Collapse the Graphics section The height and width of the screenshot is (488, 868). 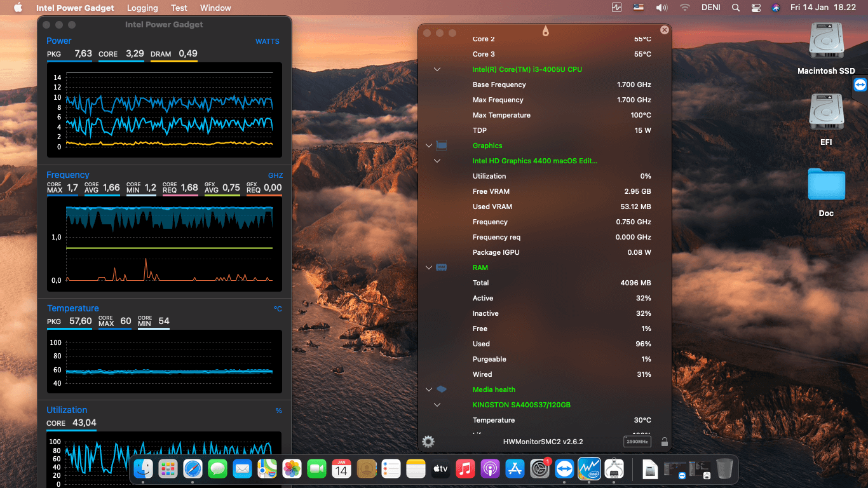429,146
